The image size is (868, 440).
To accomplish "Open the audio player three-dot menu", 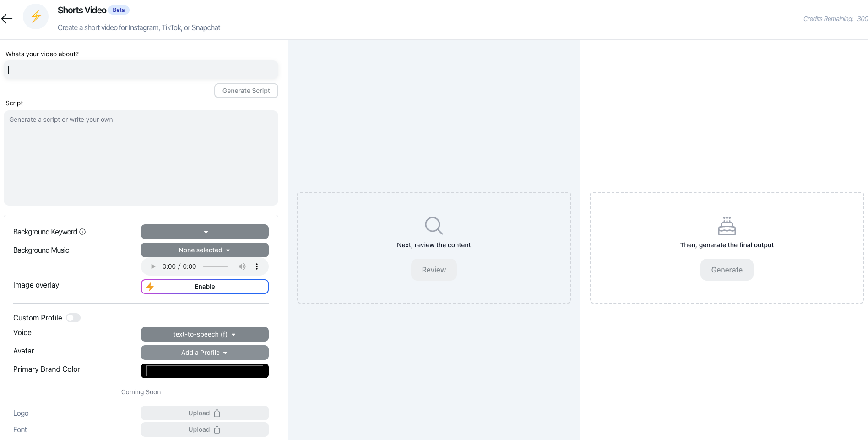I will coord(257,266).
